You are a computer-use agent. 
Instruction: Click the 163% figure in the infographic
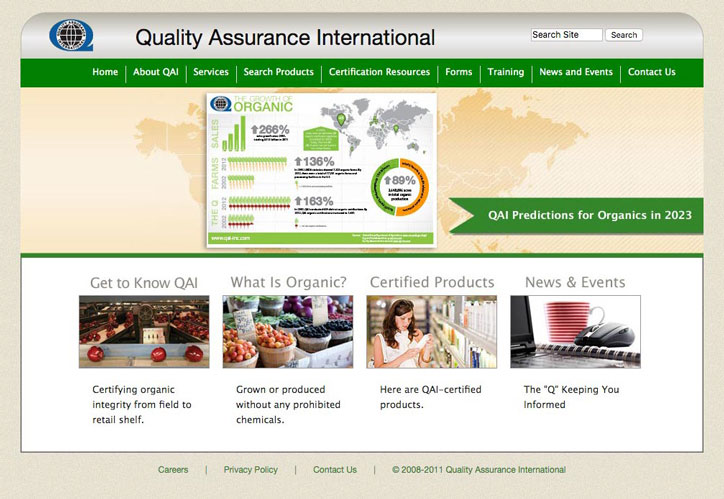coord(314,201)
